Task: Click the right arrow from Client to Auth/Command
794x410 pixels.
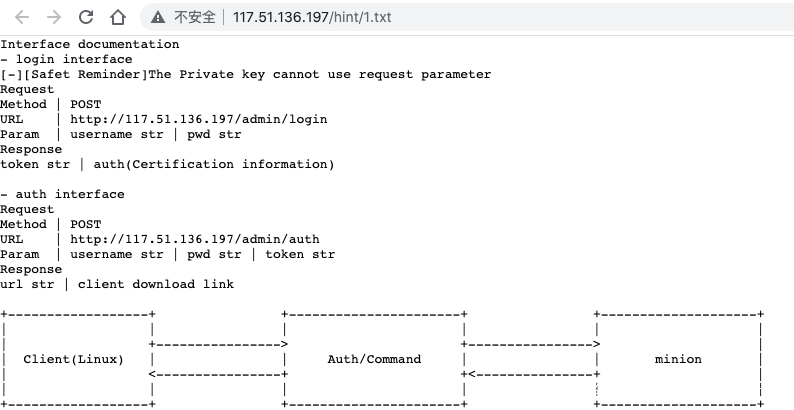Action: [x=218, y=344]
